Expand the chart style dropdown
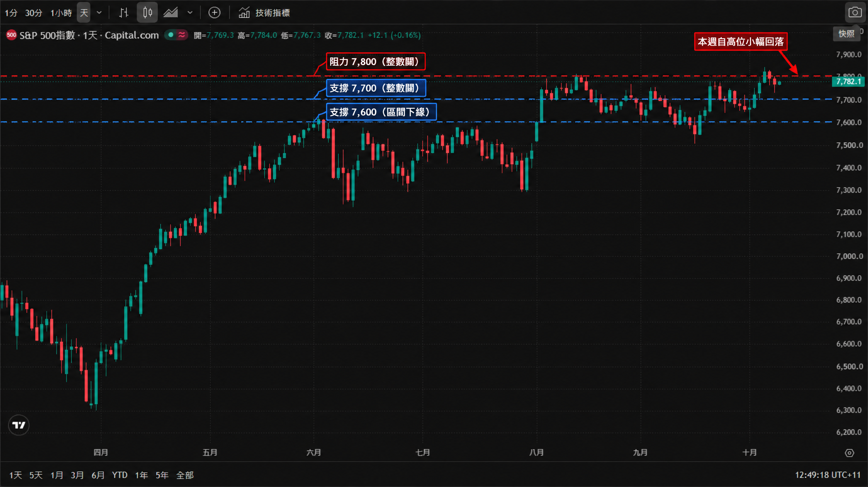The height and width of the screenshot is (487, 868). 190,13
